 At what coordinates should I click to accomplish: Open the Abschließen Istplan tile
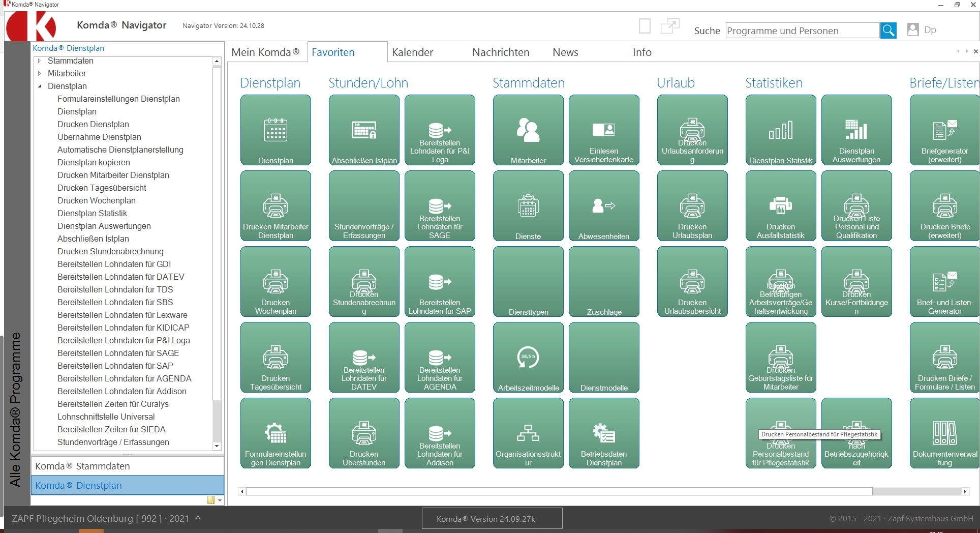pyautogui.click(x=364, y=130)
